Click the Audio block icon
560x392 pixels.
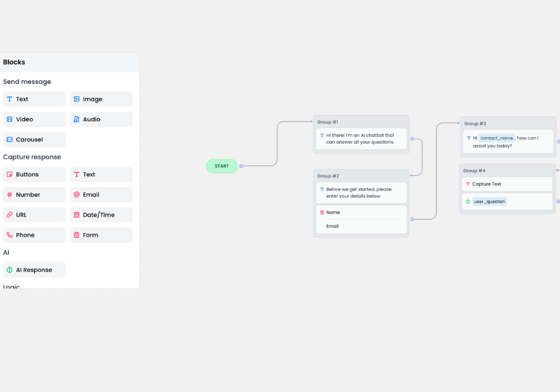pos(76,119)
